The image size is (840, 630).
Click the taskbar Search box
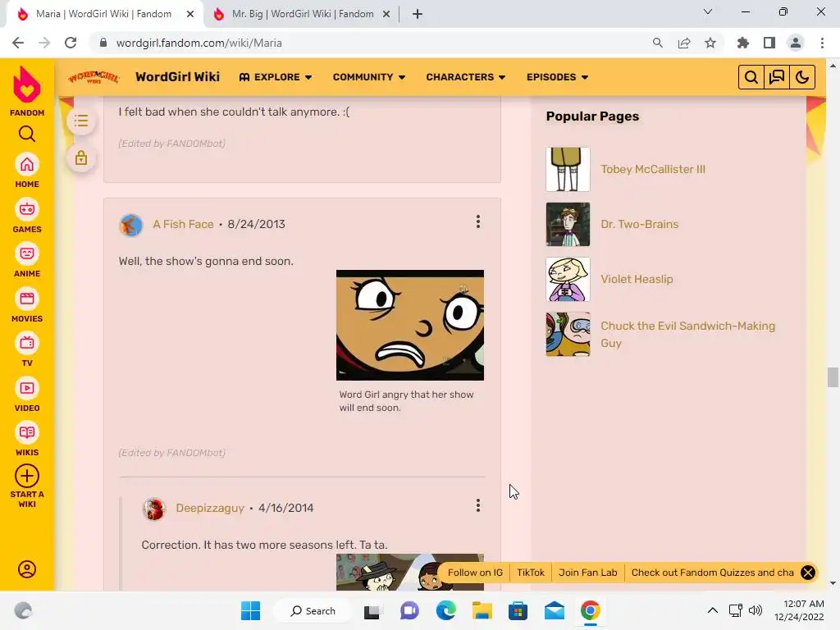pyautogui.click(x=313, y=610)
